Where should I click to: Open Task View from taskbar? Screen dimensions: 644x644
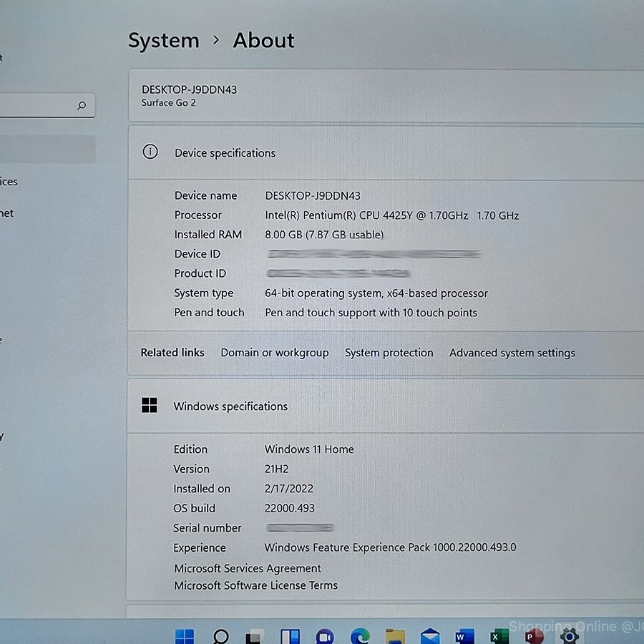pyautogui.click(x=255, y=636)
